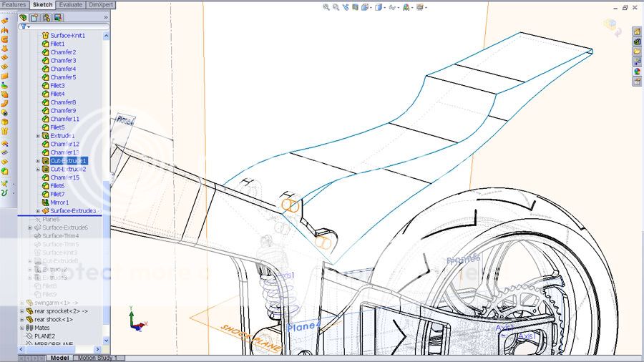Image resolution: width=644 pixels, height=362 pixels.
Task: Switch to the PropertyManager icon tab
Action: (34, 17)
